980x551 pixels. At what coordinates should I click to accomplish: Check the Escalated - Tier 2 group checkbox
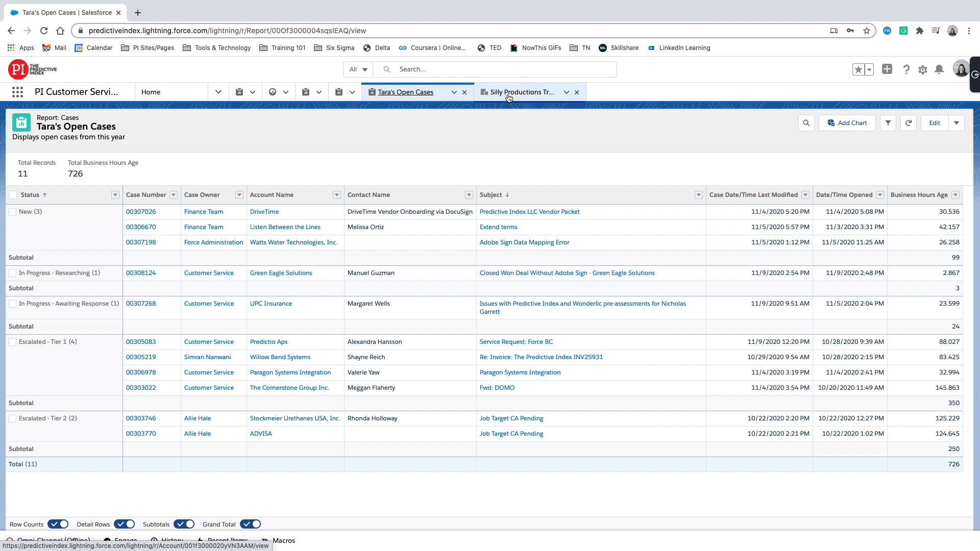13,418
